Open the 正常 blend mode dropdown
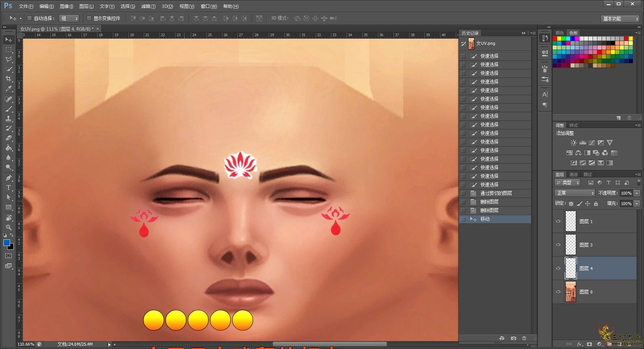This screenshot has width=644, height=349. 575,193
